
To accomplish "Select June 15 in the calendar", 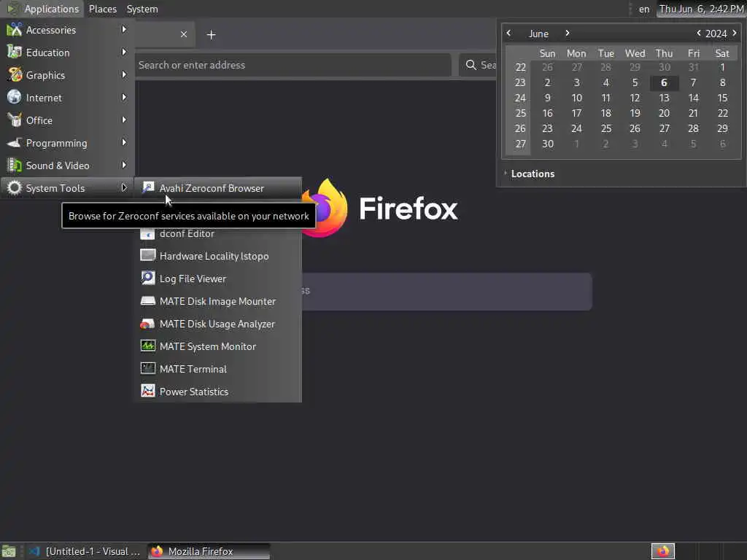I will coord(722,98).
